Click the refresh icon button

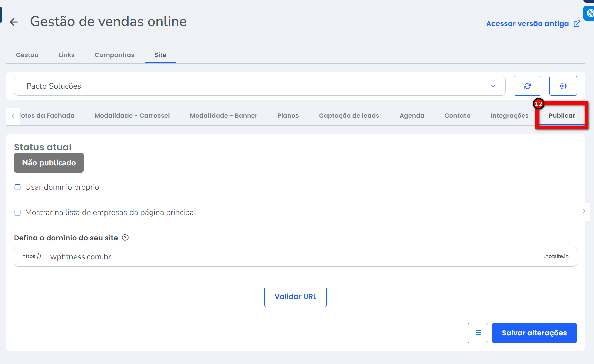click(527, 86)
